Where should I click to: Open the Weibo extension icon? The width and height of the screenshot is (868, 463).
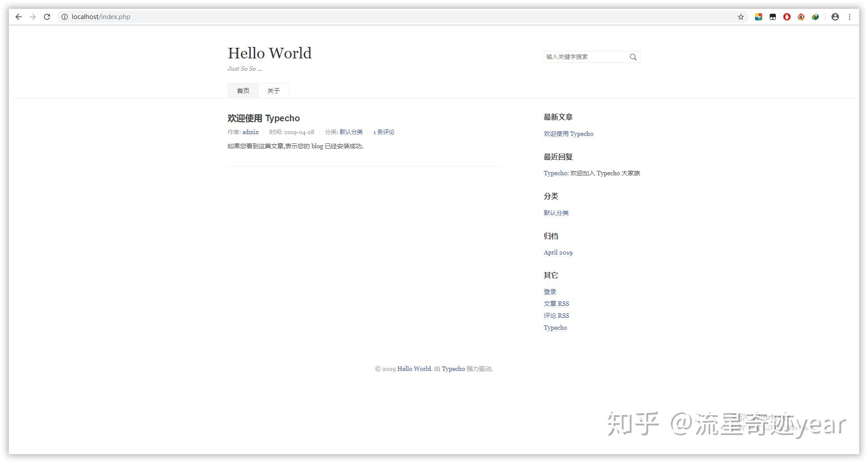pyautogui.click(x=801, y=17)
